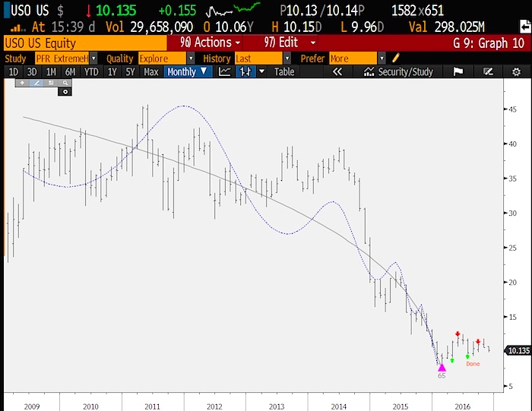Open the Quality dropdown arrow

(x=191, y=58)
